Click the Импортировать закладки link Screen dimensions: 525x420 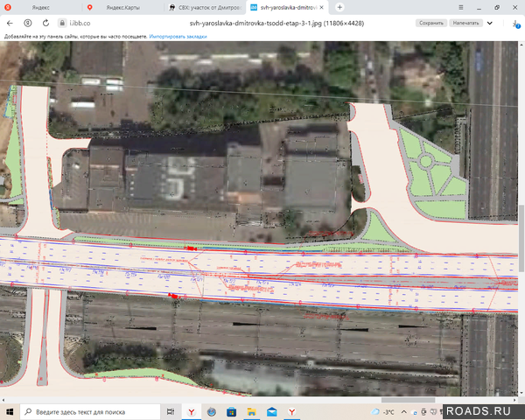pyautogui.click(x=178, y=38)
